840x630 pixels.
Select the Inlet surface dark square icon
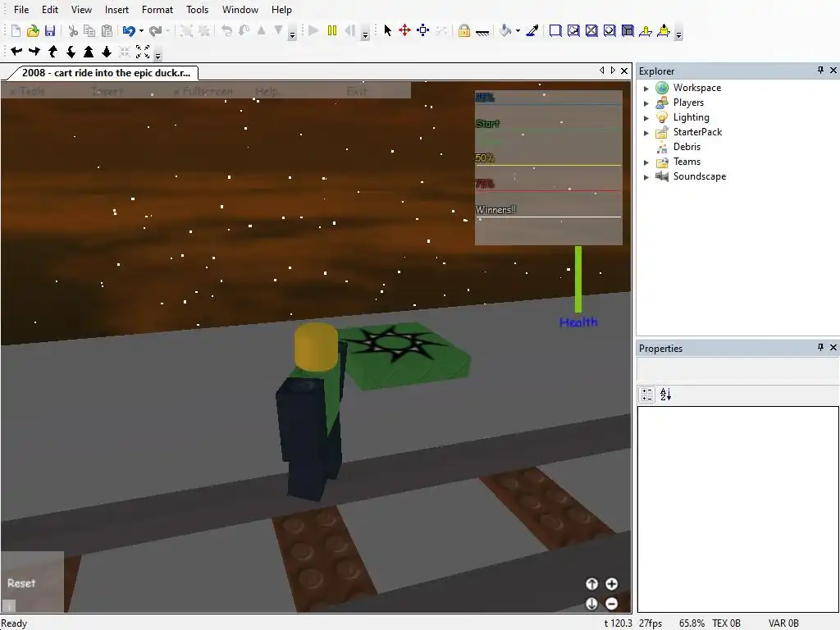point(628,30)
